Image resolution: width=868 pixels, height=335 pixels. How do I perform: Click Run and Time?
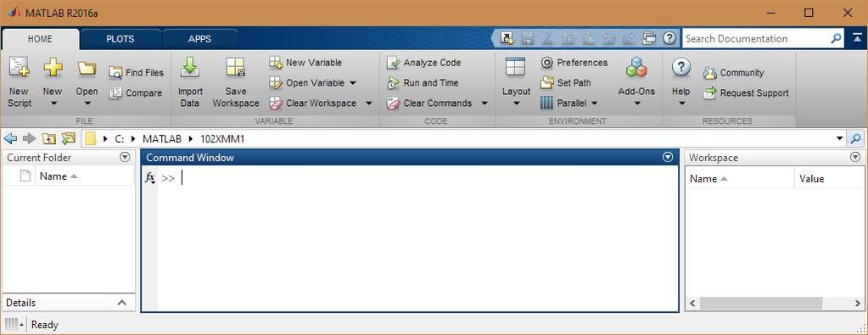pos(423,83)
